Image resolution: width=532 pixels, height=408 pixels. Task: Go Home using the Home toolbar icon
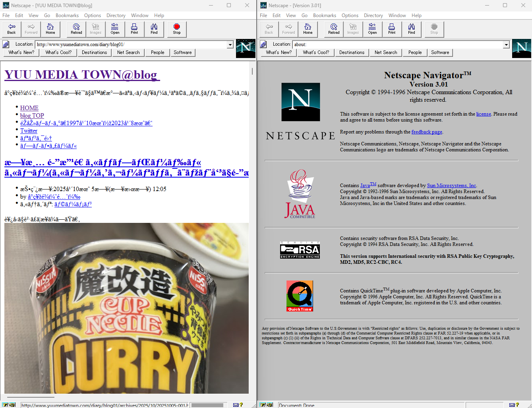click(50, 29)
